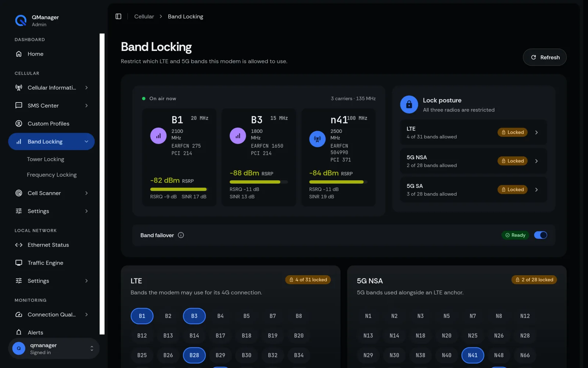Expand Cellular Information submenu chevron

pyautogui.click(x=86, y=88)
